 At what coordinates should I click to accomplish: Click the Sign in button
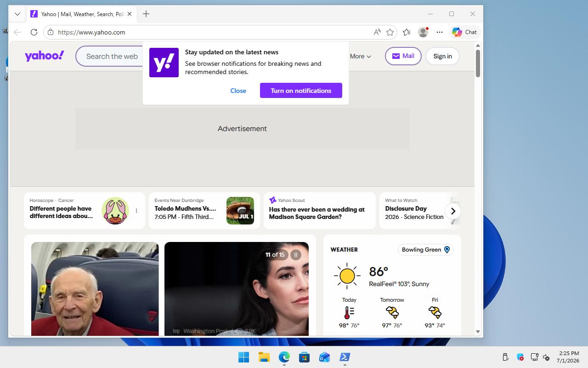pyautogui.click(x=442, y=56)
